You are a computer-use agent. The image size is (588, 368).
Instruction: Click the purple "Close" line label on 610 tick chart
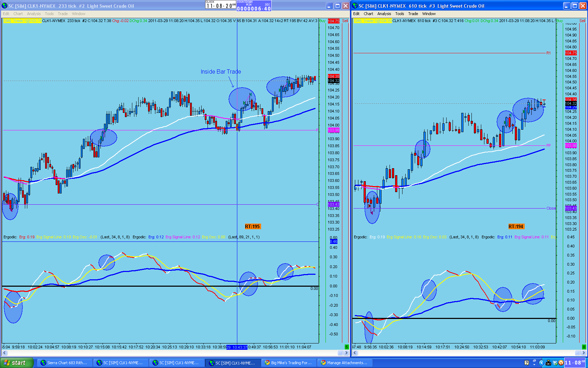(551, 208)
